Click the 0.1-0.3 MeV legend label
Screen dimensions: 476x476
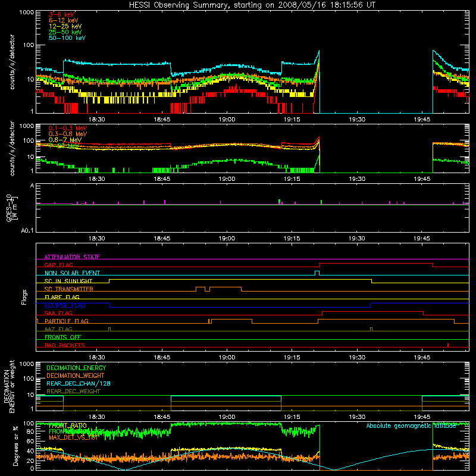(x=68, y=128)
